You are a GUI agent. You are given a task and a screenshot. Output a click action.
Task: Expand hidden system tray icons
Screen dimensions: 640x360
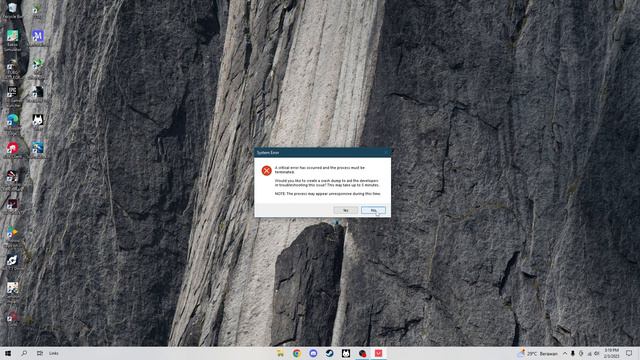pyautogui.click(x=565, y=353)
